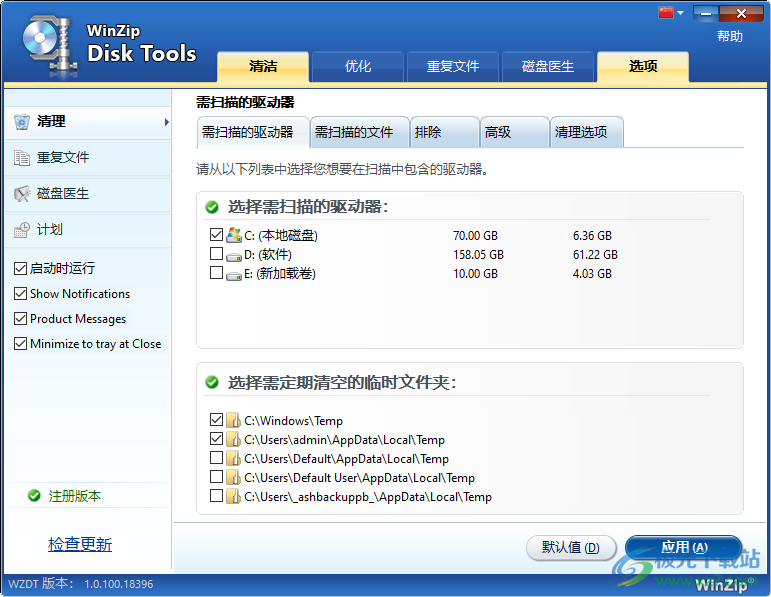This screenshot has width=771, height=597.
Task: Select 计划 in the left sidebar
Action: 88,230
